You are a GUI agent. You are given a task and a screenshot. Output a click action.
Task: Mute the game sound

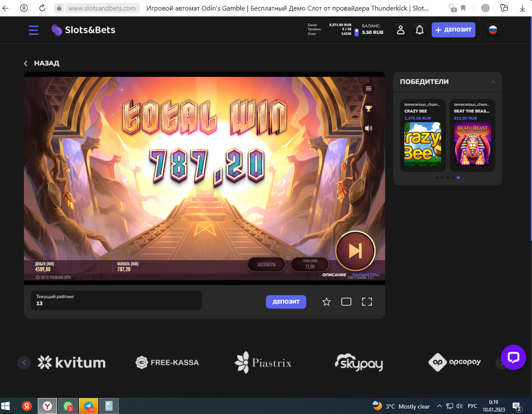(368, 128)
